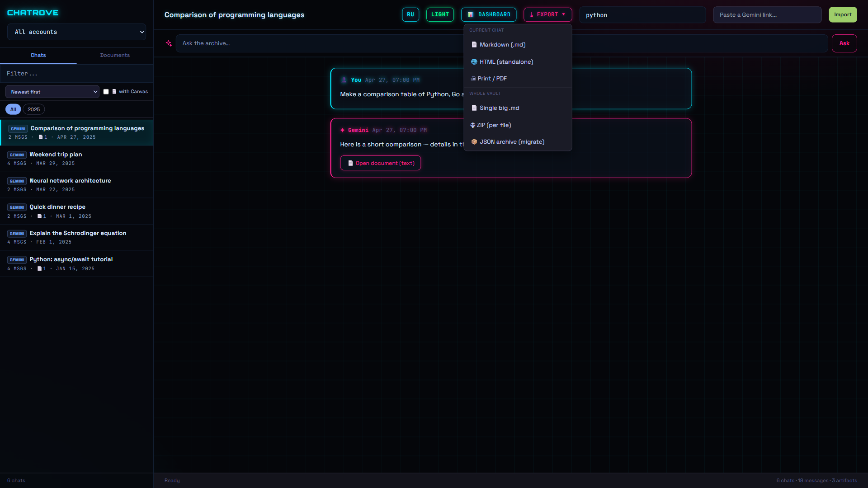Toggle the with Canvas checkbox

click(x=106, y=92)
